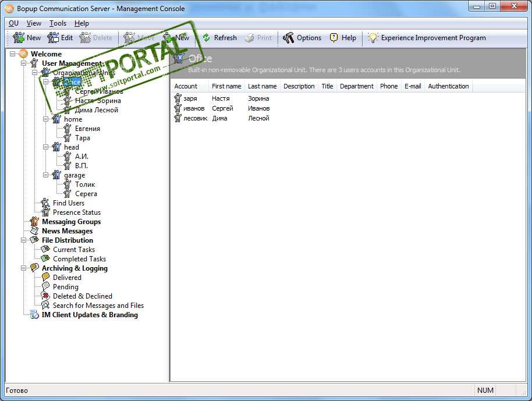Click the Search for Messages and Files icon

click(45, 306)
